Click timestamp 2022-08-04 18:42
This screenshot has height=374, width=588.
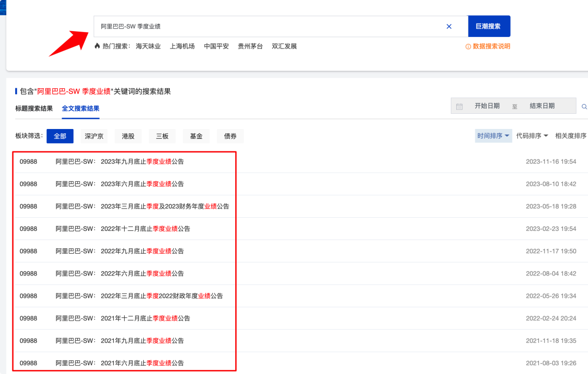(551, 273)
